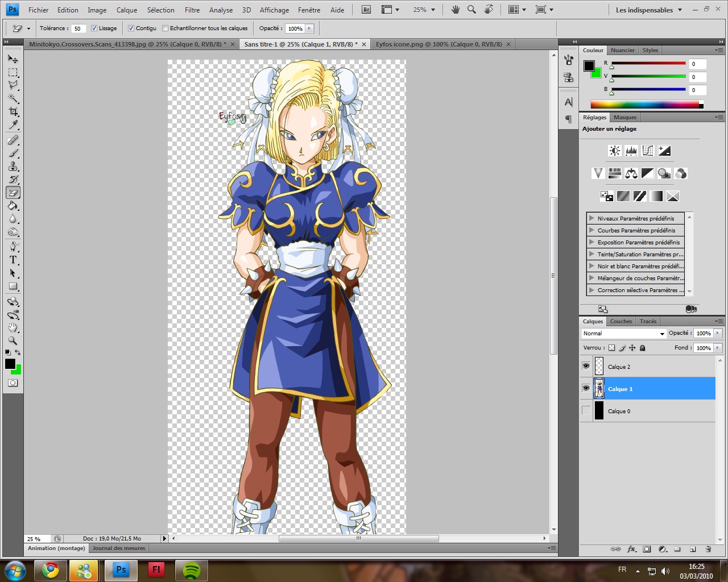Create a new layer
Image resolution: width=728 pixels, height=582 pixels.
pyautogui.click(x=693, y=549)
